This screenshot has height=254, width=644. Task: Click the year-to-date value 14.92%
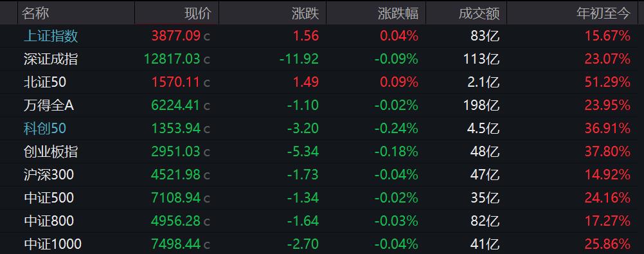[x=608, y=175]
